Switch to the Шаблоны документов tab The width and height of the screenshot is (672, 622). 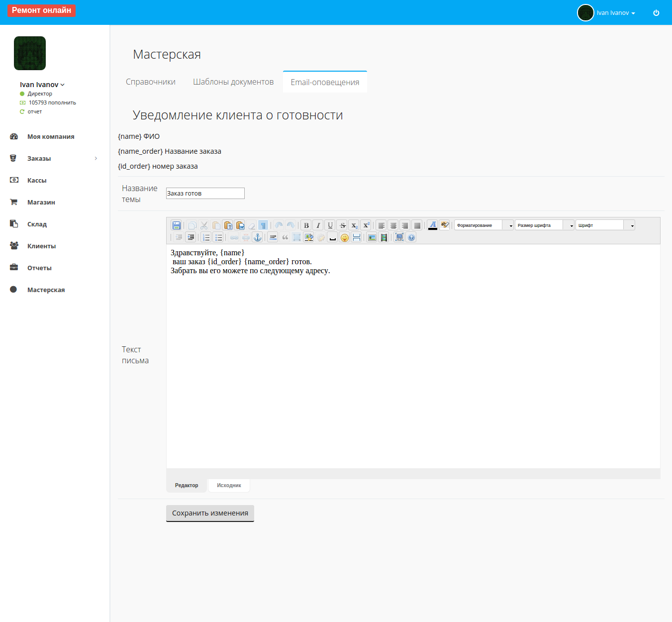(x=233, y=82)
